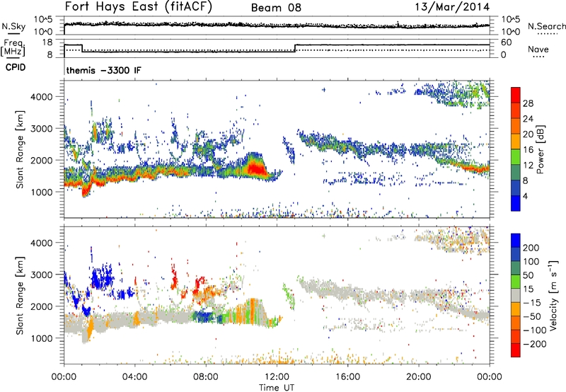Click the red bottom of the velocity colorbar
566x392 pixels.
516,350
